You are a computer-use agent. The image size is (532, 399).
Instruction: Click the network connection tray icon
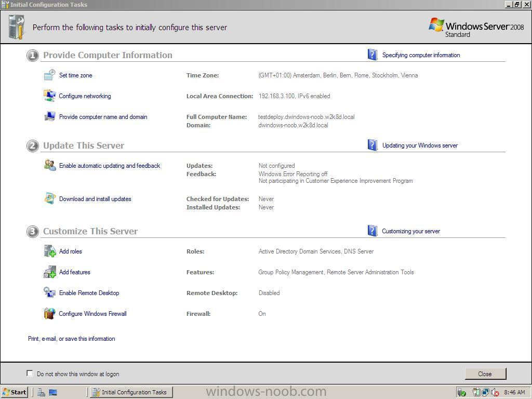click(486, 393)
